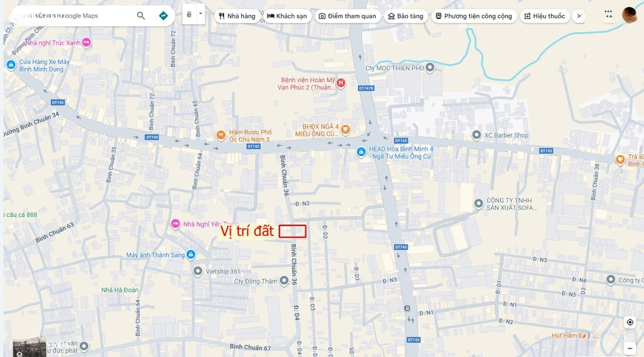Click the BHDX Ngã 4 Miếu Ông Cù marker
Screen dimensions: 644x357
[x=345, y=130]
